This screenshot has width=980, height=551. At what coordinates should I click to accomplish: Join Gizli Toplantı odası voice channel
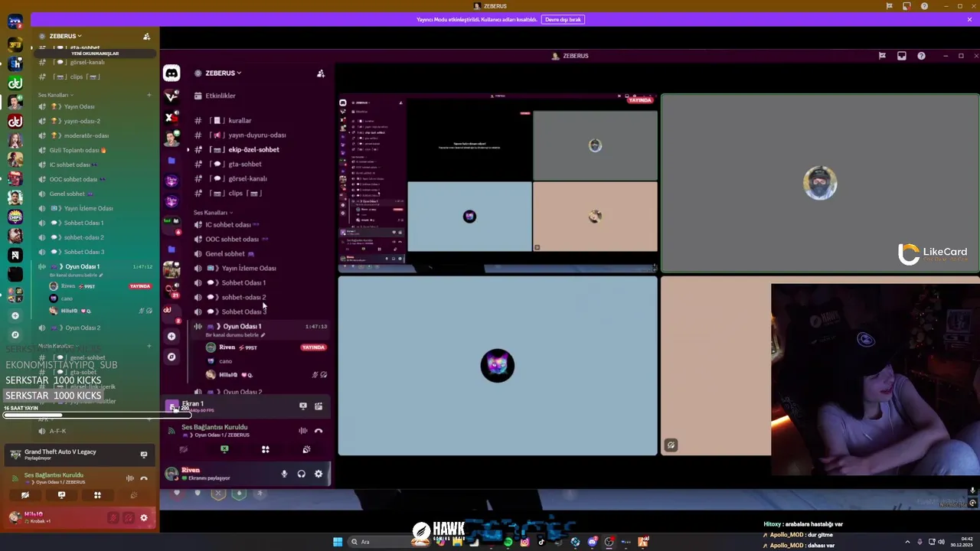(x=77, y=150)
